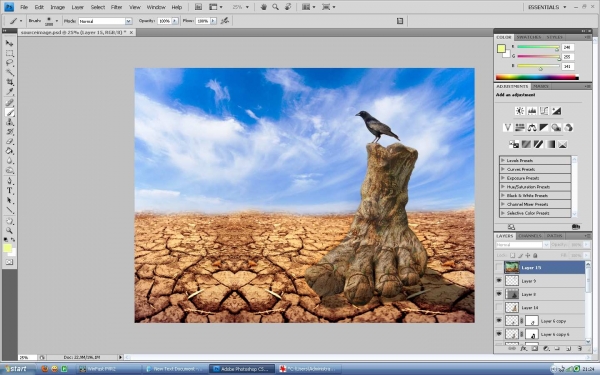
Task: Add a Color Balance adjustment
Action: pos(532,127)
